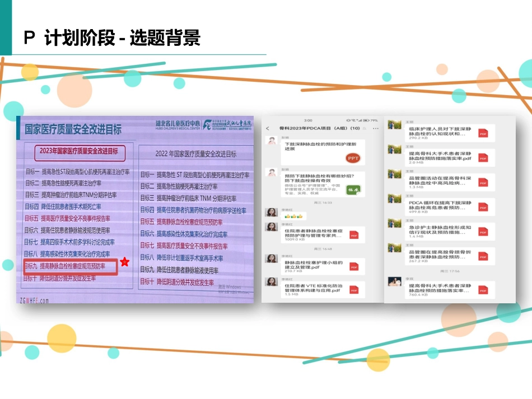Click 目标七 提高四级手术术前多学科讨论完成率
The height and width of the screenshot is (399, 532).
(x=69, y=242)
